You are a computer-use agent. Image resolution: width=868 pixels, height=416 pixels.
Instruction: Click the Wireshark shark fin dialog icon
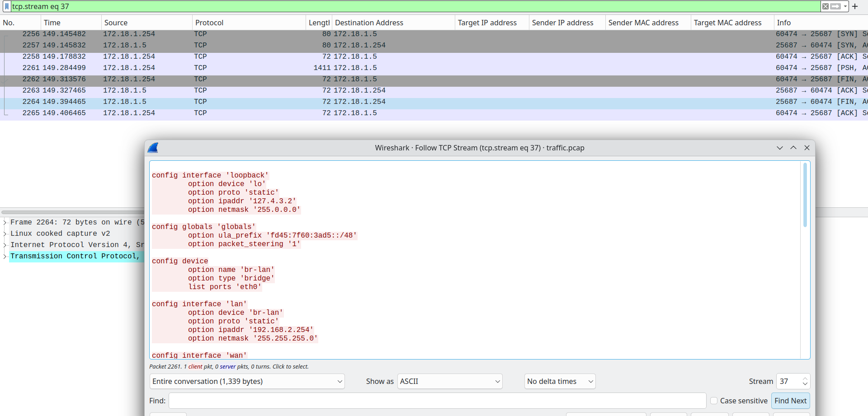[x=153, y=148]
